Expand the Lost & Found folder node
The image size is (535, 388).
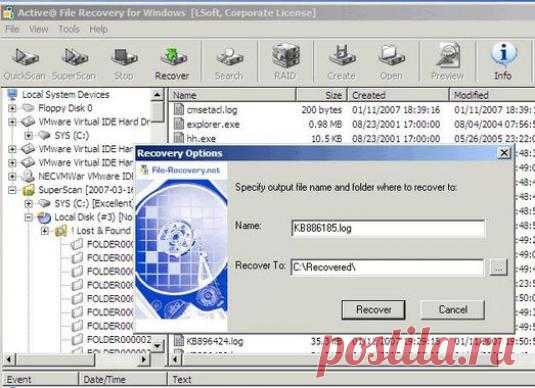[x=45, y=231]
